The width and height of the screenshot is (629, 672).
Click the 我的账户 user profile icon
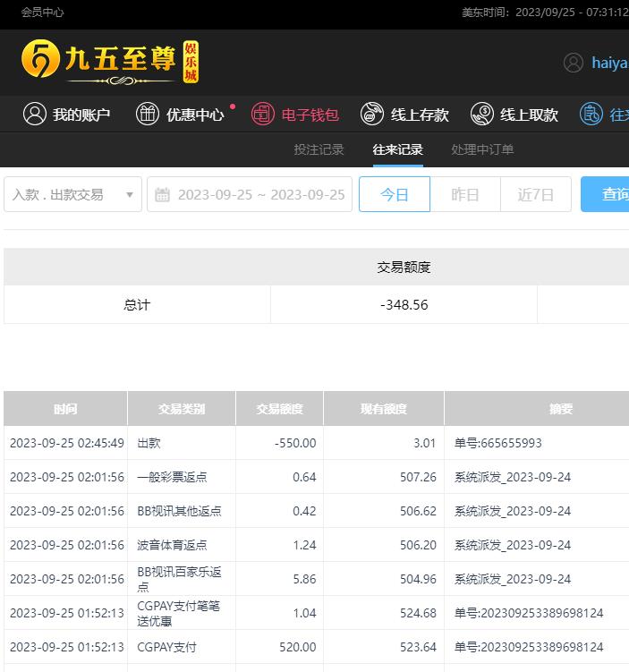tap(35, 114)
